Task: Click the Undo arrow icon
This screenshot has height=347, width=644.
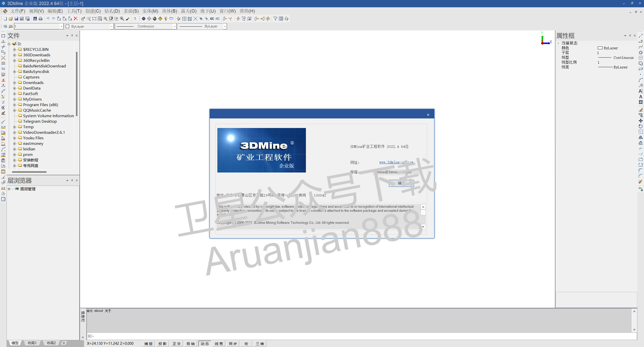Action: 48,19
